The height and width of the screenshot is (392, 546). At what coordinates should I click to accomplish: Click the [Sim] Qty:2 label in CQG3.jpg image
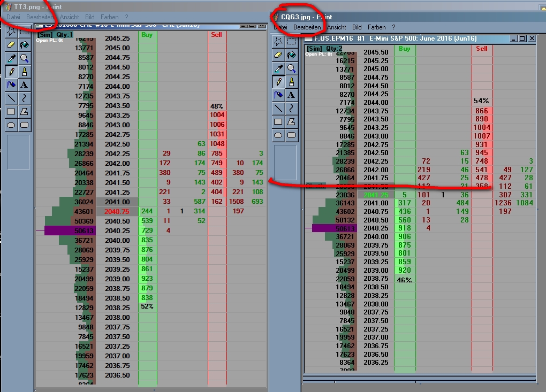pos(324,49)
